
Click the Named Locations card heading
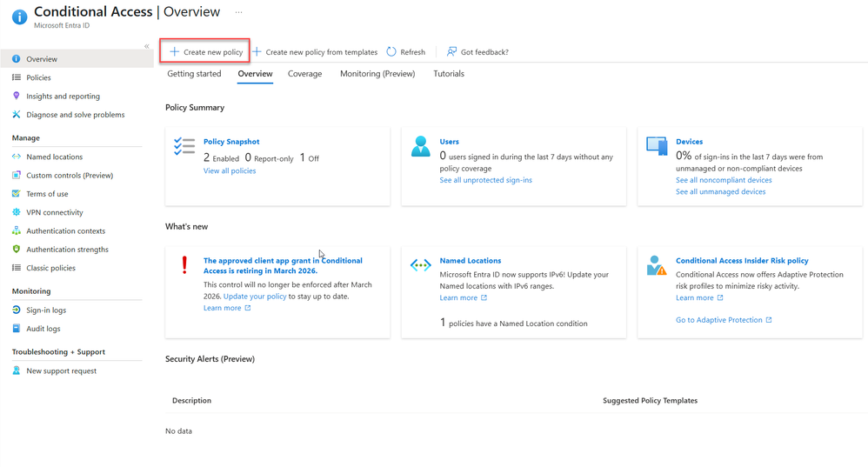pos(470,261)
